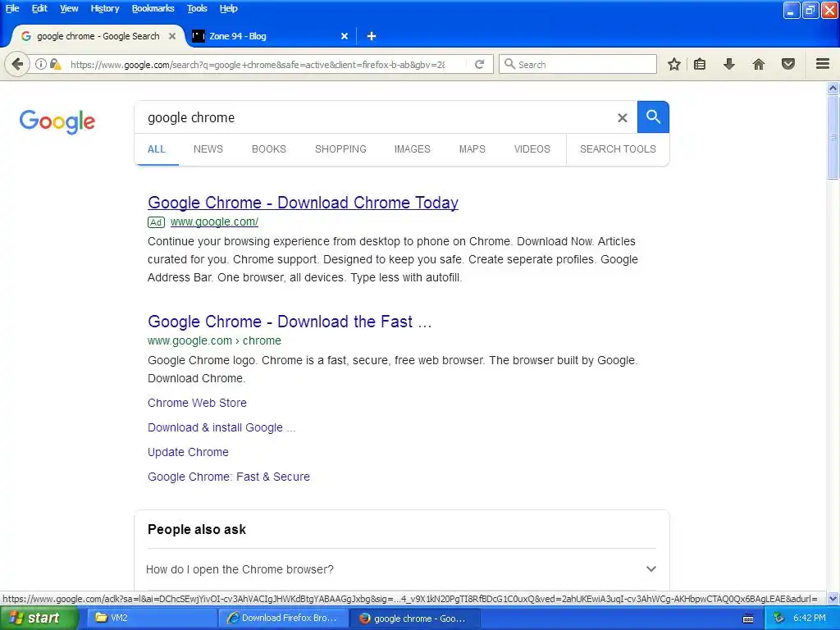Open the Update Chrome sitelink
Screen dimensions: 840x630
tap(188, 452)
